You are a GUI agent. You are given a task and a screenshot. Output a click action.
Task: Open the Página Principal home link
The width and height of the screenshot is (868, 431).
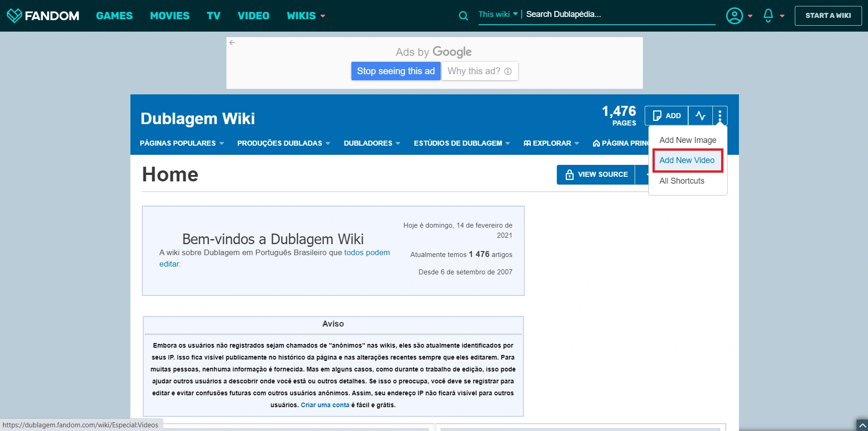coord(620,143)
